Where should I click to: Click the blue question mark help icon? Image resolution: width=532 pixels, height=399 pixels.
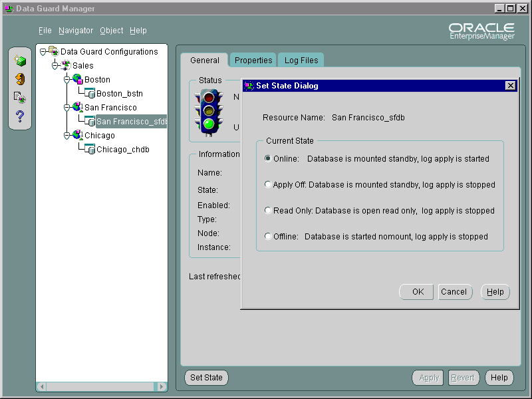click(20, 116)
